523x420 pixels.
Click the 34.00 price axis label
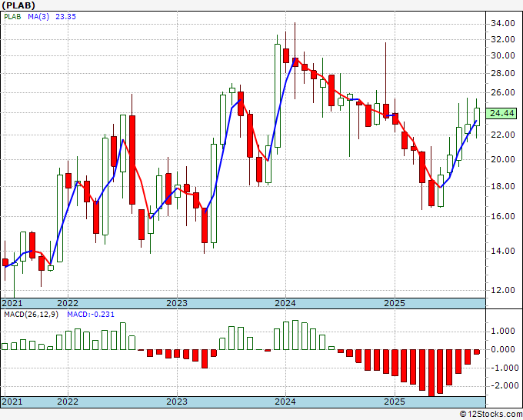point(503,23)
